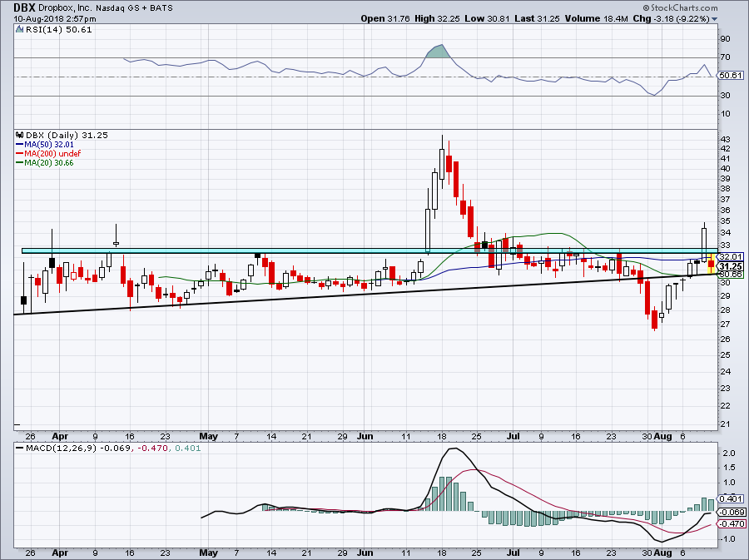Image resolution: width=749 pixels, height=560 pixels.
Task: Click the shaded overbought RSI peak
Action: pyautogui.click(x=438, y=51)
